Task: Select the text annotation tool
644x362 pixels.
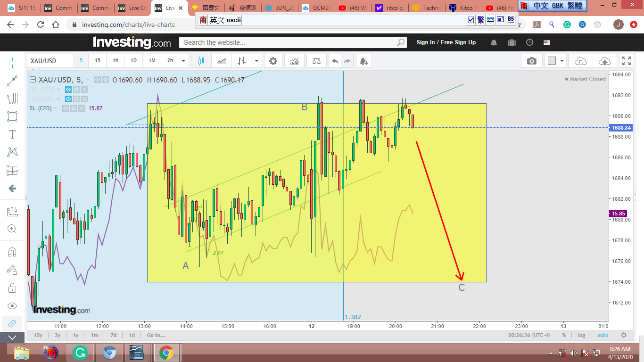Action: click(x=12, y=134)
